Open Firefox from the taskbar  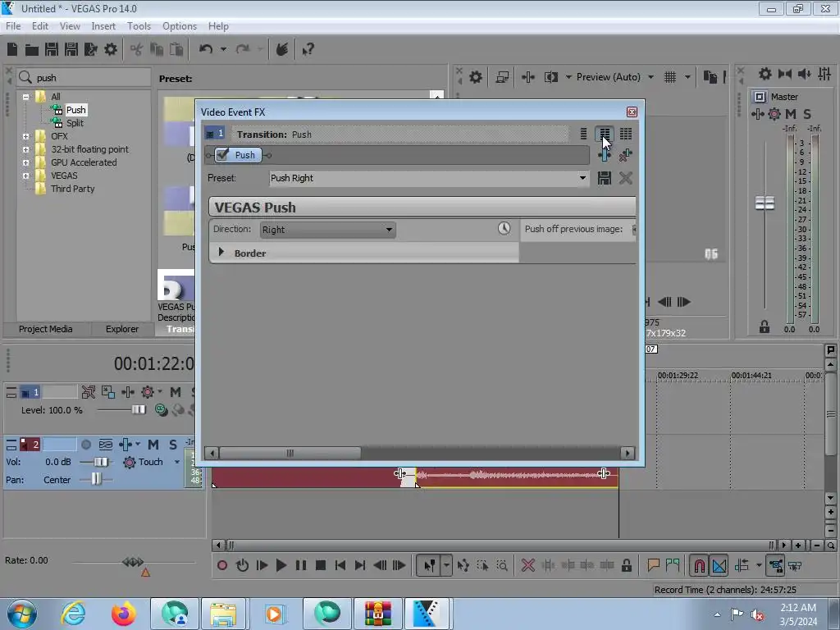(123, 614)
